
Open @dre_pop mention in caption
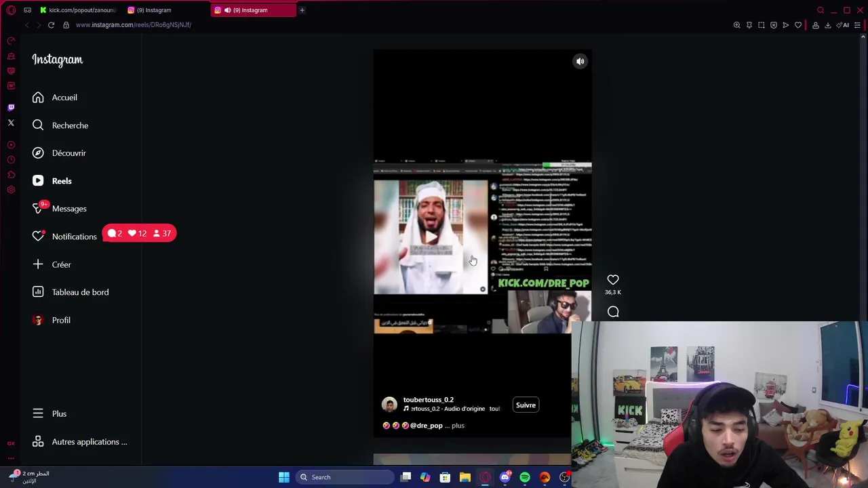(426, 426)
